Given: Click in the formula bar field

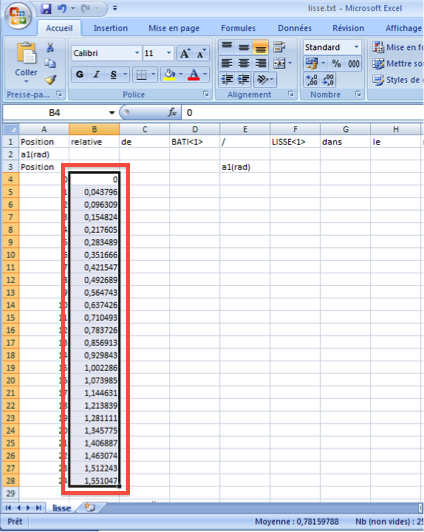Looking at the screenshot, I should (303, 113).
